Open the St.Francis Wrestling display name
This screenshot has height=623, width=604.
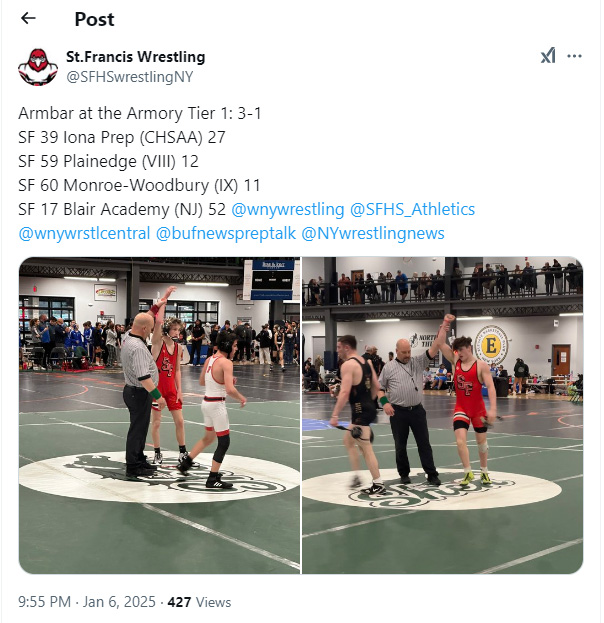136,56
